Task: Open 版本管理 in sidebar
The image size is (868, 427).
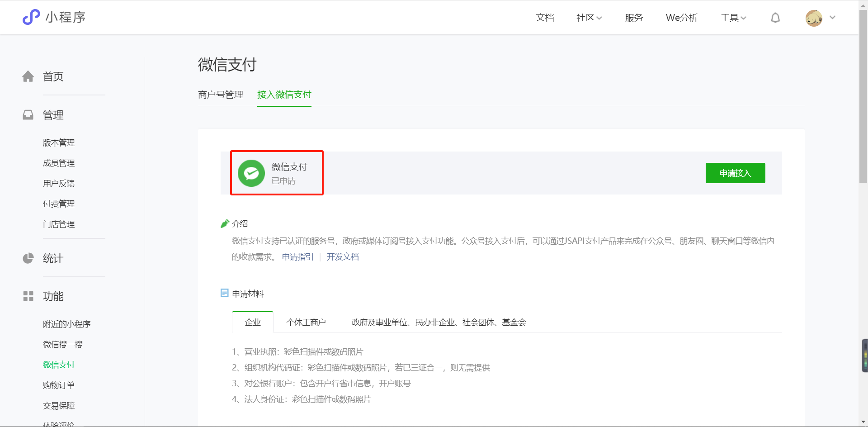Action: point(59,142)
